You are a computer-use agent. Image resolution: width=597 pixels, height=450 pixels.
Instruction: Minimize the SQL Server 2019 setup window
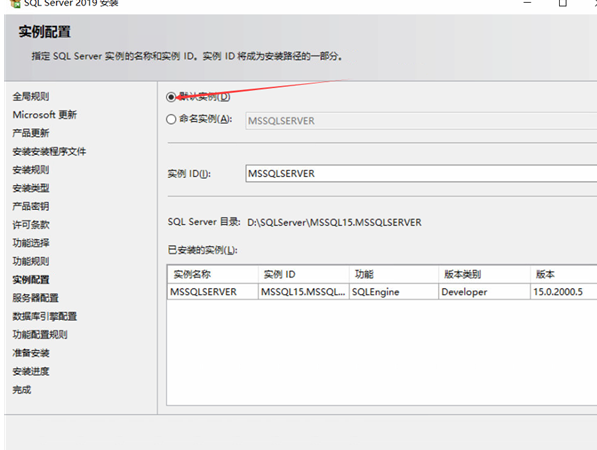pyautogui.click(x=527, y=3)
